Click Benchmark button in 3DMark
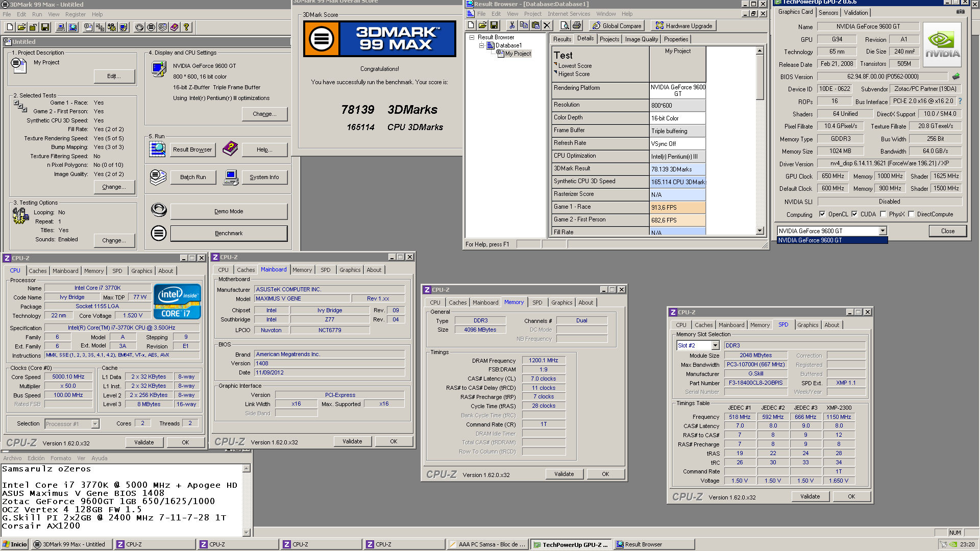Image resolution: width=980 pixels, height=551 pixels. [229, 233]
